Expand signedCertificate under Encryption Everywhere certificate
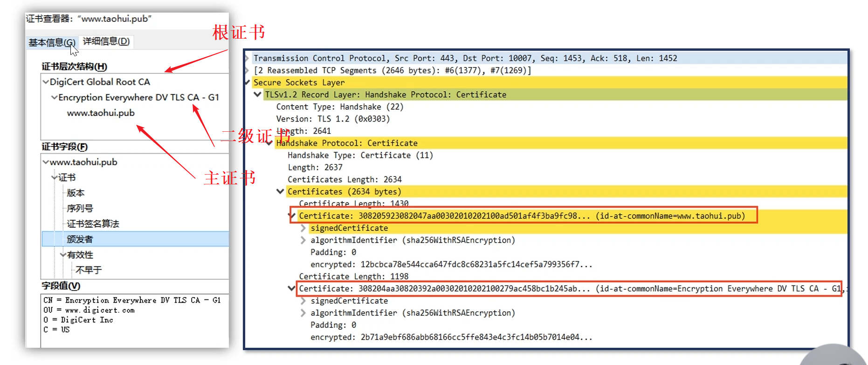This screenshot has width=868, height=365. point(303,300)
